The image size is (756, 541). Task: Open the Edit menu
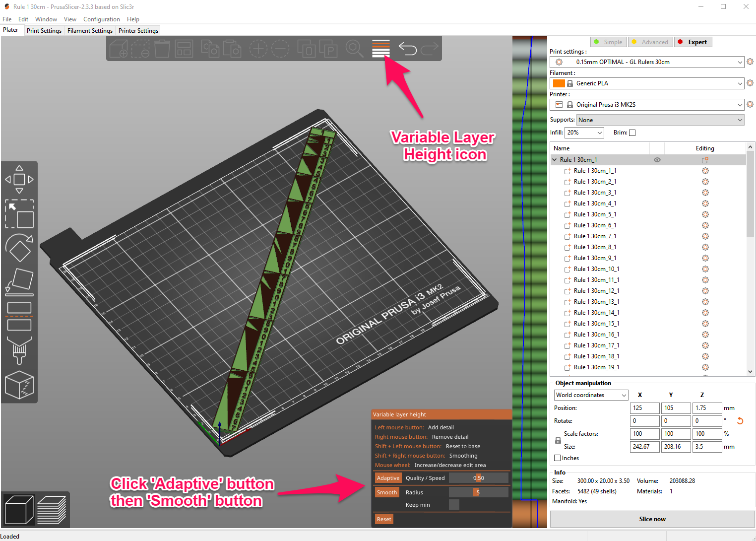23,19
